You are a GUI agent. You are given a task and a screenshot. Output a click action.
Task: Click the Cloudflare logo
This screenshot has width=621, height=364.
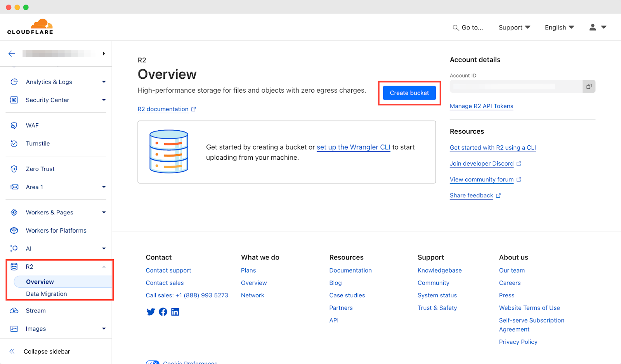(30, 27)
